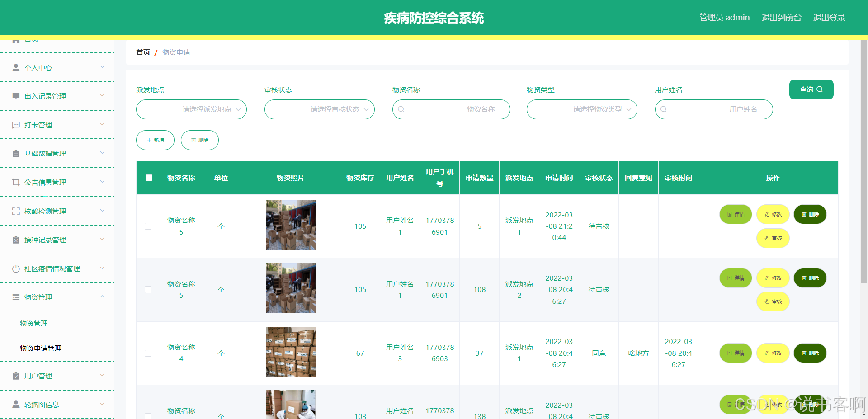868x419 pixels.
Task: Click the 查询 search button
Action: click(811, 89)
